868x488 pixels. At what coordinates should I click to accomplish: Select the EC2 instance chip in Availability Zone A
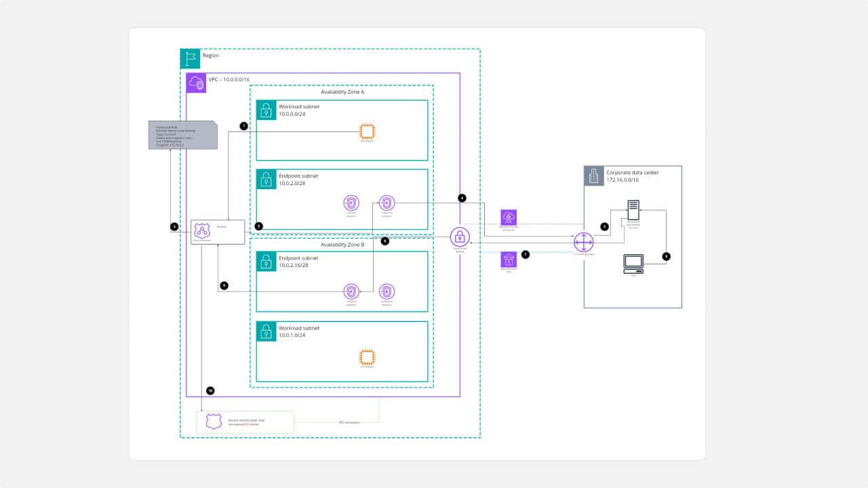tap(367, 132)
